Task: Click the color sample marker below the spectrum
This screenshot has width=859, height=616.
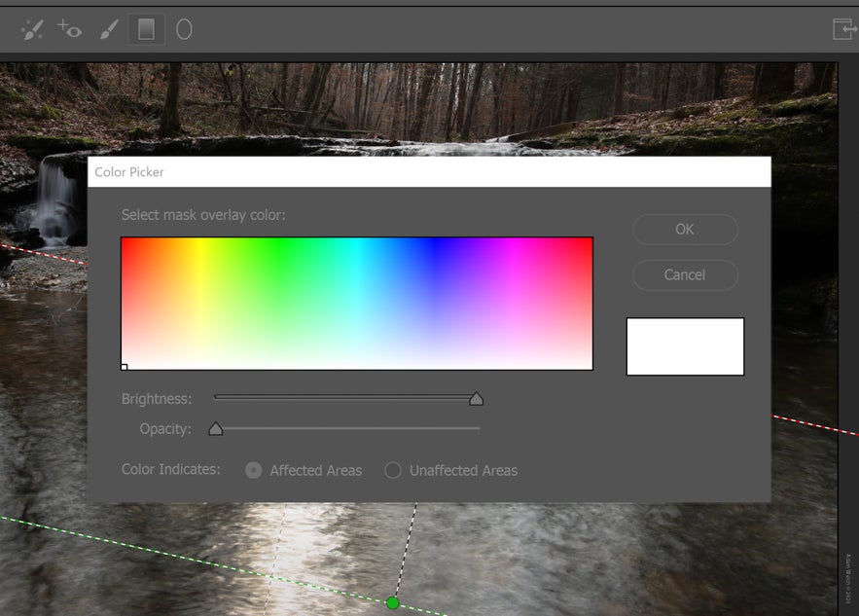Action: point(125,366)
